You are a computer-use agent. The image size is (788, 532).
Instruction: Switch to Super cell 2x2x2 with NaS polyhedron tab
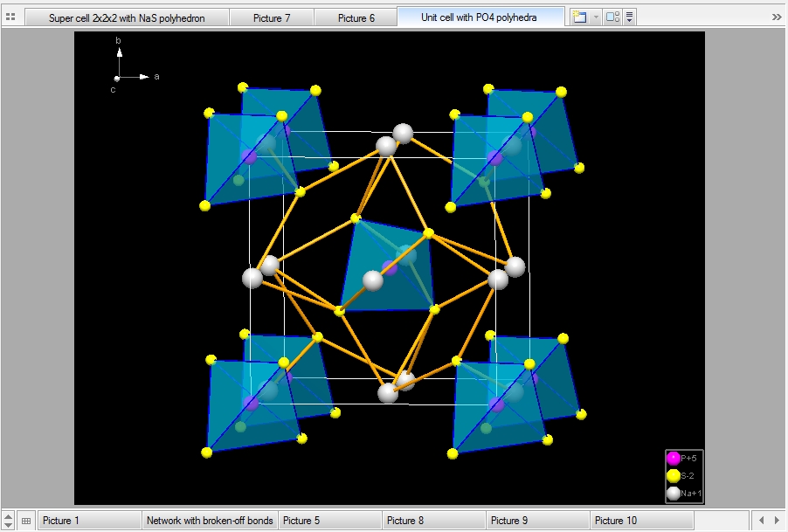(x=127, y=17)
